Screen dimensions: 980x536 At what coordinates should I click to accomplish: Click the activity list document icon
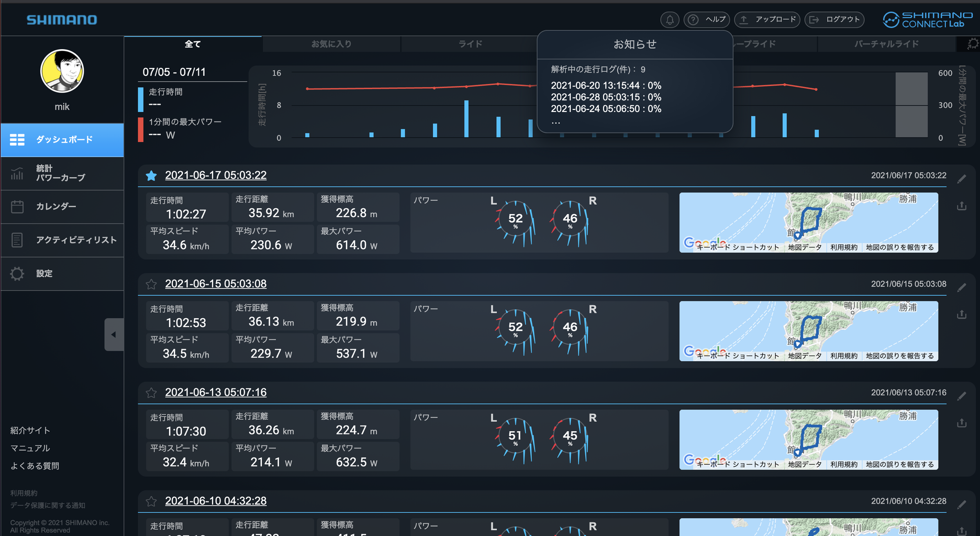[x=17, y=240]
